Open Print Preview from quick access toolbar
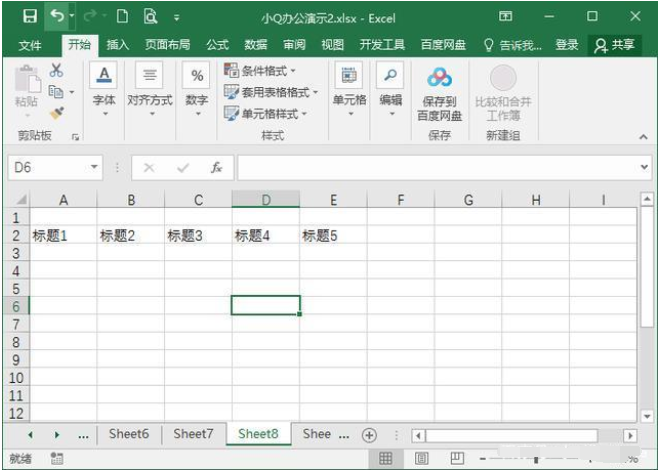 coord(150,17)
